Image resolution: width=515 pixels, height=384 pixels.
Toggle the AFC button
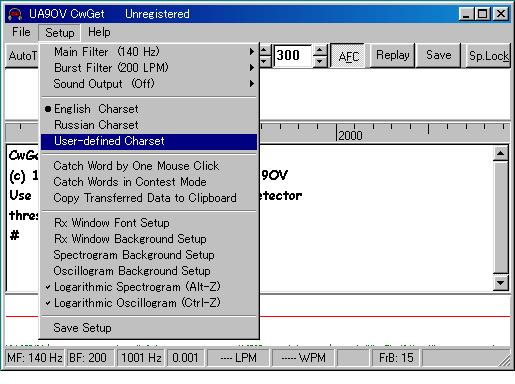coord(348,56)
